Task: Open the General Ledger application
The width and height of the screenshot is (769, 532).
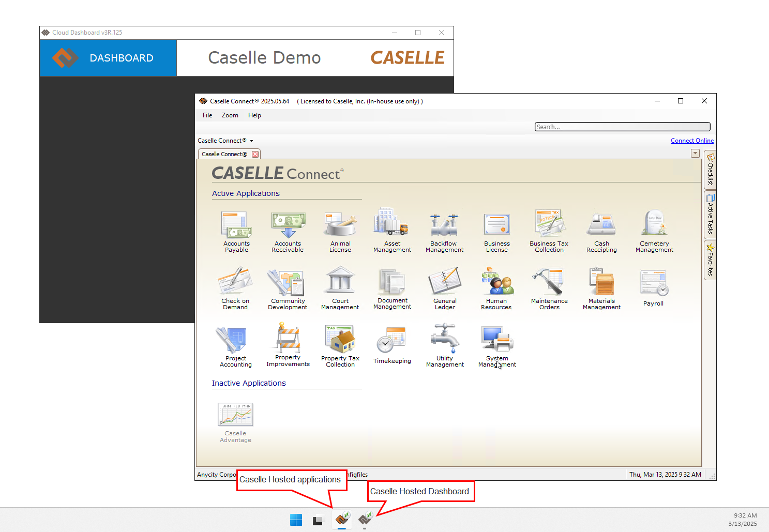Action: pos(444,288)
